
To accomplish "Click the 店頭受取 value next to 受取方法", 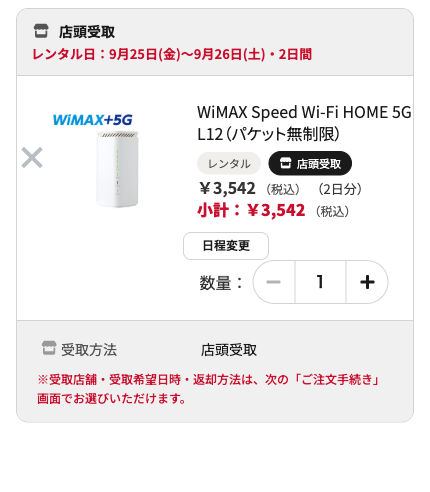I will pyautogui.click(x=229, y=350).
